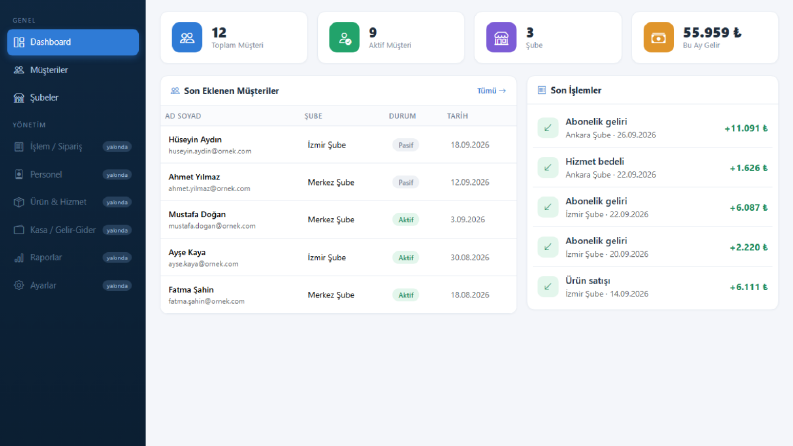Screen dimensions: 793x446
Task: Click date 18.09.2026 in customer table
Action: pyautogui.click(x=470, y=145)
